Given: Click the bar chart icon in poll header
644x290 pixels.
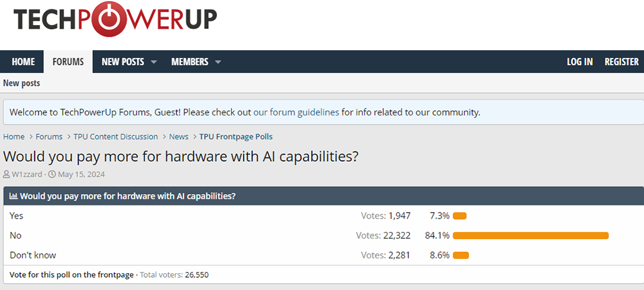Looking at the screenshot, I should pos(14,196).
